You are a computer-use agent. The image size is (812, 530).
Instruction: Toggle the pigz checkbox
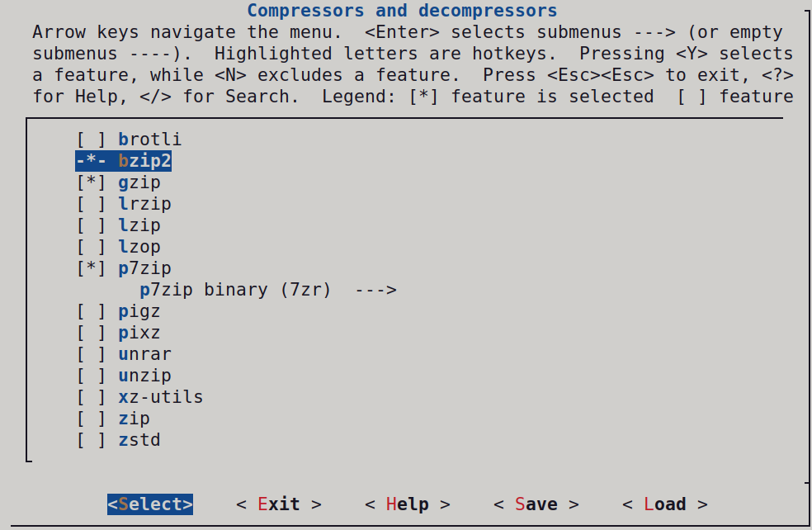(91, 311)
